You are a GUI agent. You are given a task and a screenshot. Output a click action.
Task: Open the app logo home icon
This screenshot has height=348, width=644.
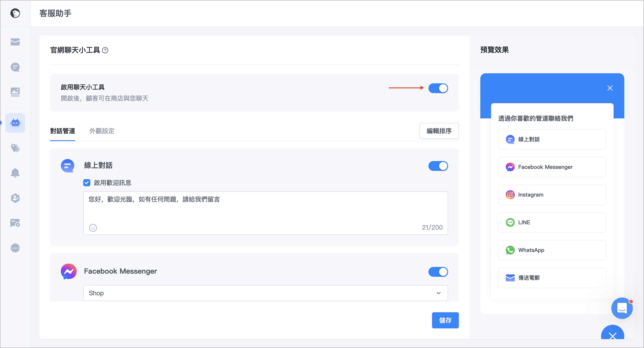[15, 13]
